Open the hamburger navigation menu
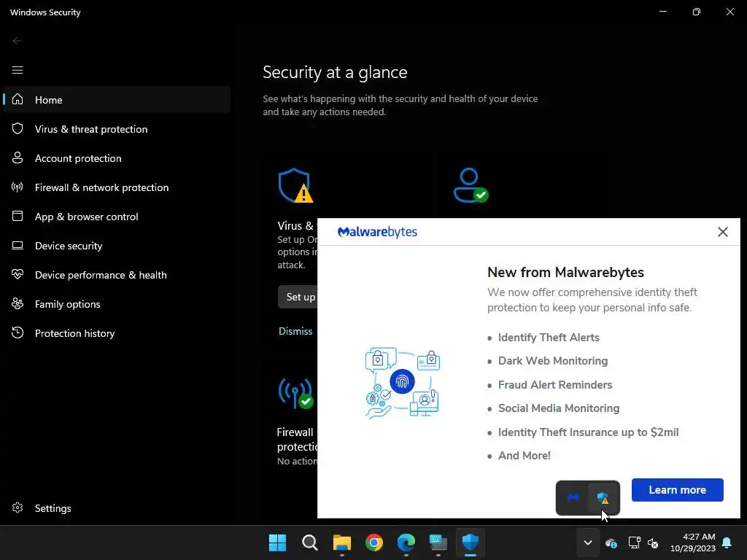This screenshot has width=747, height=560. [18, 71]
